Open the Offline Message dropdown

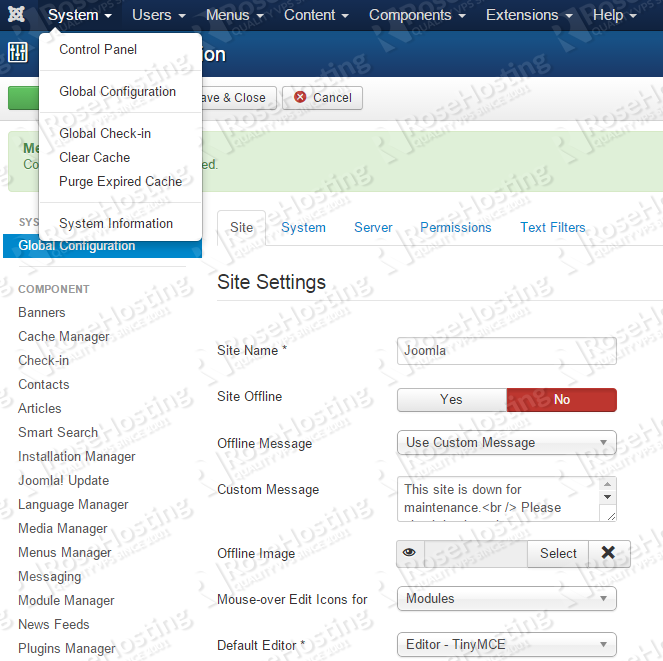click(x=507, y=443)
